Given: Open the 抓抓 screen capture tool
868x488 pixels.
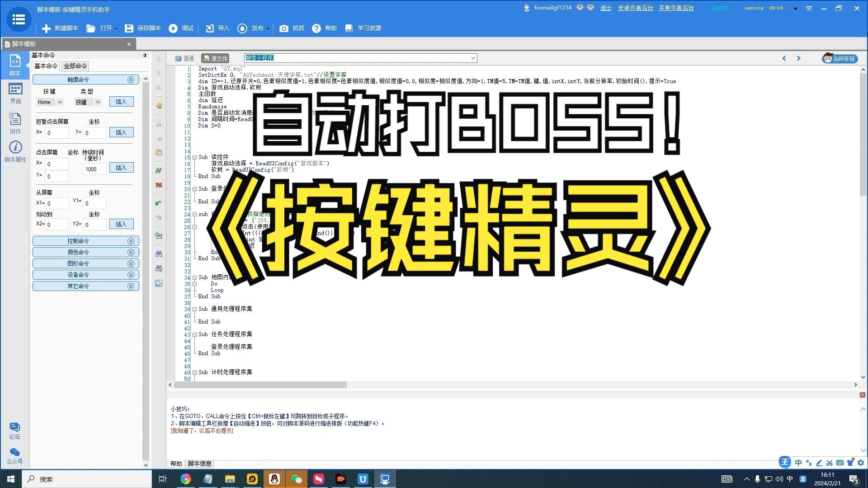Looking at the screenshot, I should (292, 28).
